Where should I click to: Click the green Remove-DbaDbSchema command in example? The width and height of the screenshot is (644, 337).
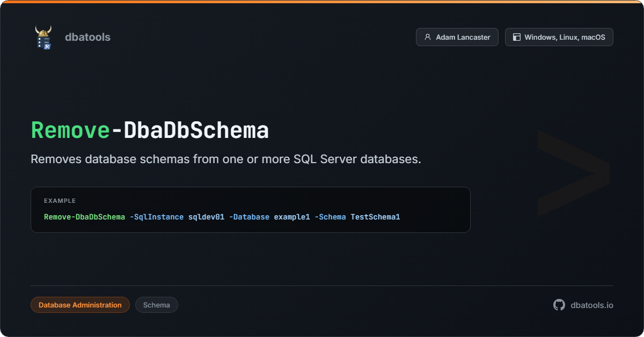[x=84, y=217]
